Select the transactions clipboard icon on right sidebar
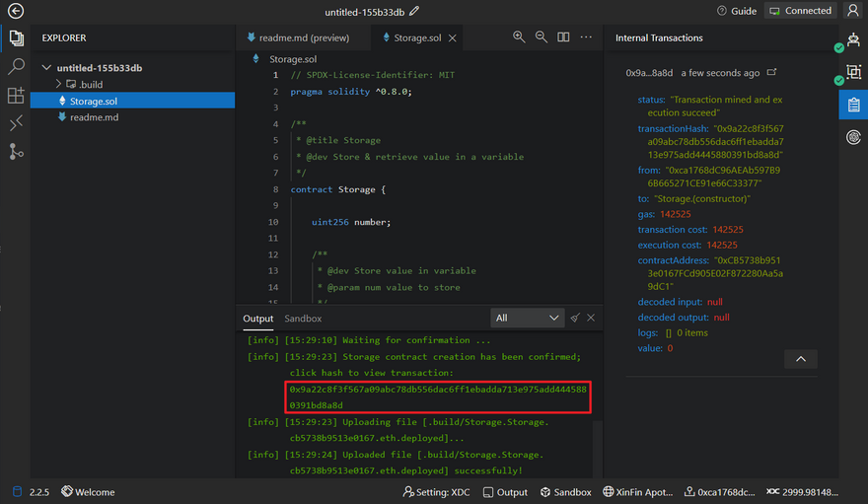This screenshot has width=868, height=504. click(853, 104)
